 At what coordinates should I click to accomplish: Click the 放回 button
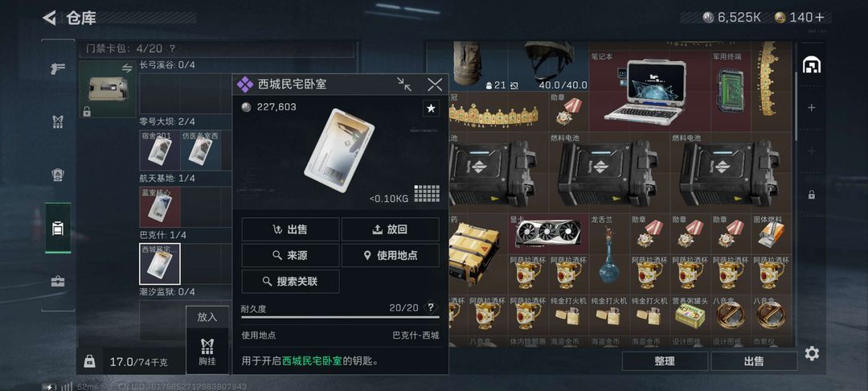391,229
